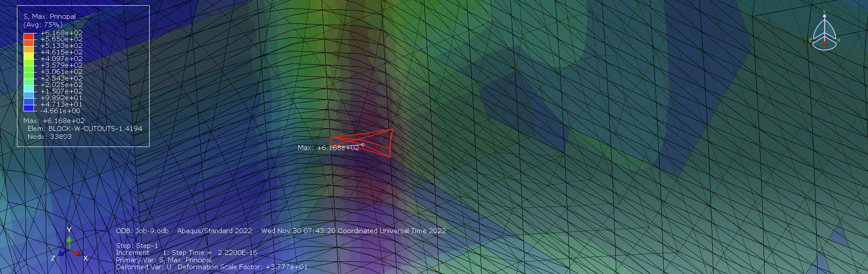Image resolution: width=868 pixels, height=274 pixels.
Task: Select the cyan legend color band
Action: click(29, 88)
